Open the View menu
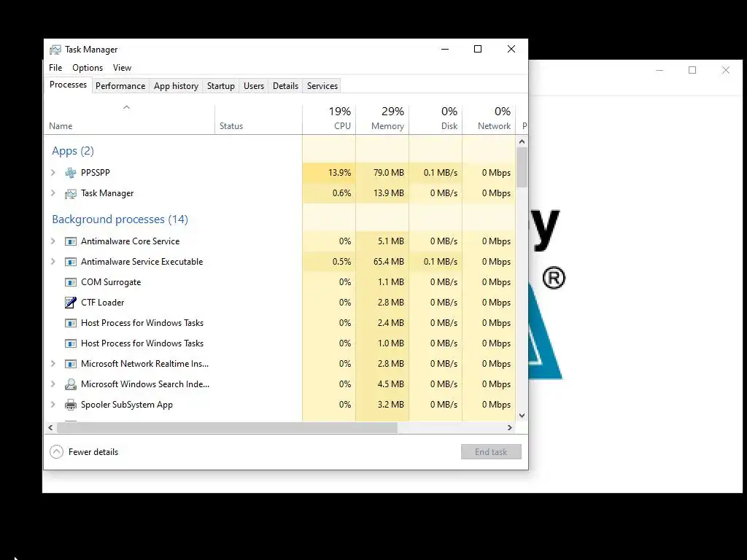 pyautogui.click(x=122, y=68)
